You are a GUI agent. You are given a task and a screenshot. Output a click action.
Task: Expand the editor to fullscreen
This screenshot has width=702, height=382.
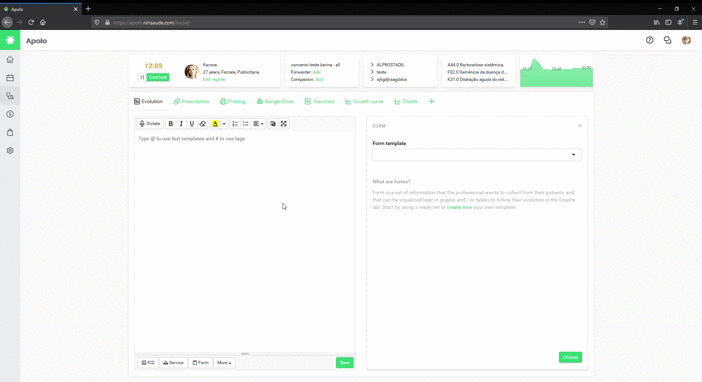(284, 124)
